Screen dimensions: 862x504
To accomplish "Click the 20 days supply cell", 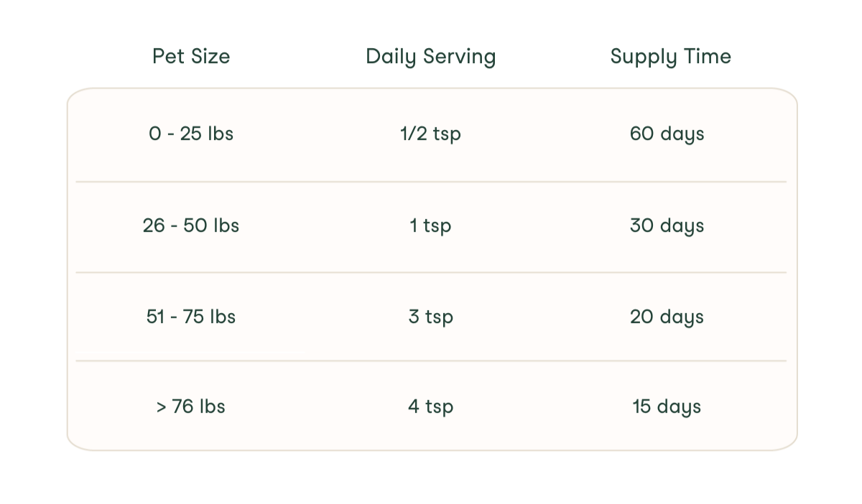I will coord(667,317).
